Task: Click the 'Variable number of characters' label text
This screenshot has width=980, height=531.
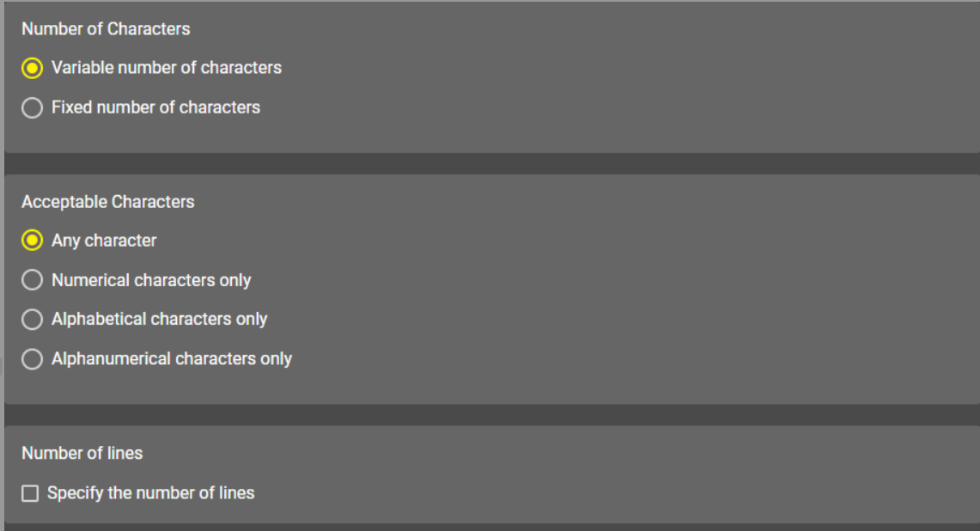Action: point(166,68)
